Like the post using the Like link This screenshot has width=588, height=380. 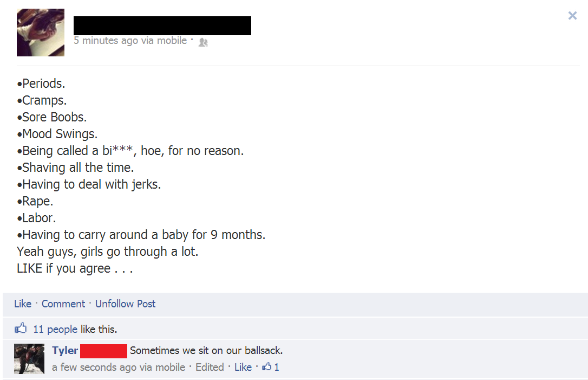pyautogui.click(x=23, y=304)
